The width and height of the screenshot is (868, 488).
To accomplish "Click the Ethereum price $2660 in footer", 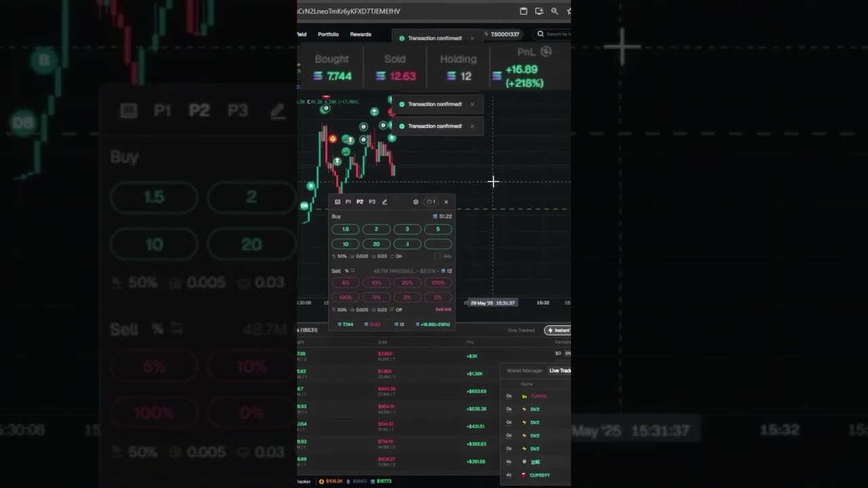I will coord(356,481).
